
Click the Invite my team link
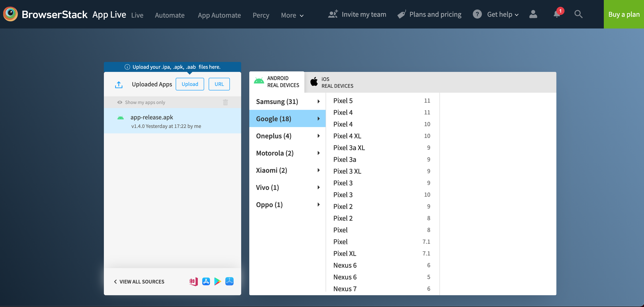pos(364,14)
